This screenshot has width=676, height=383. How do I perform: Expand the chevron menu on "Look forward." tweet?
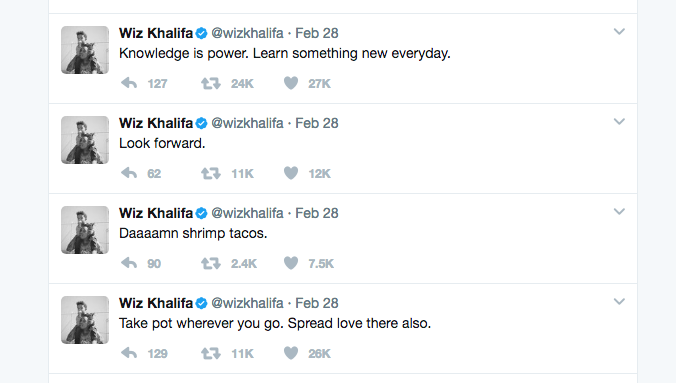(619, 122)
